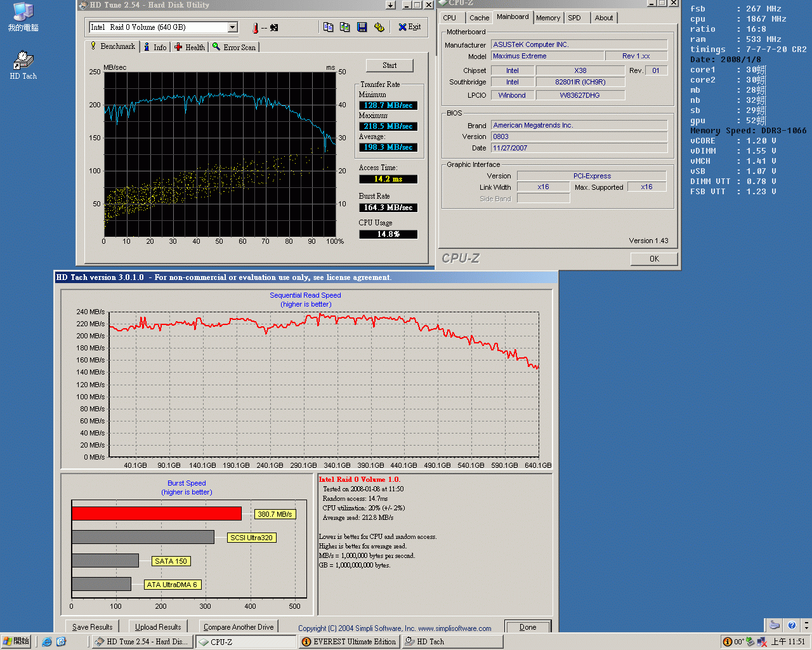The width and height of the screenshot is (812, 650).
Task: Click the SATA 150 burst speed label
Action: click(171, 561)
